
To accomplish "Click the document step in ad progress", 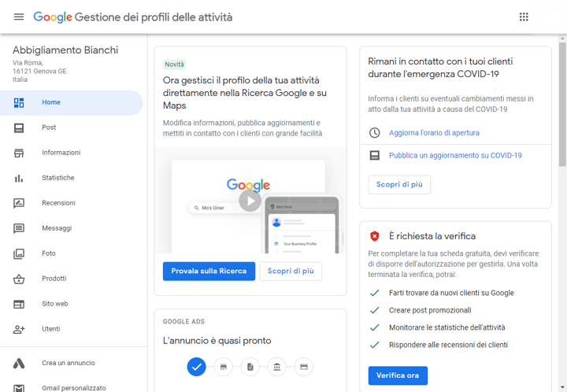I will 250,367.
